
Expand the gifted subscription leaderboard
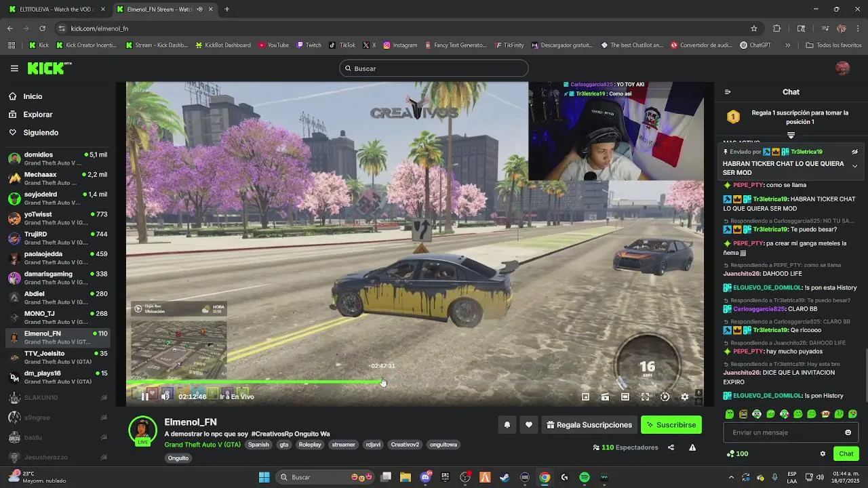791,136
